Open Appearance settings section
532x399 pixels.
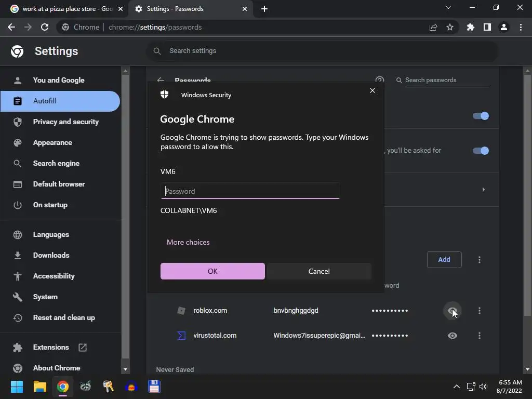pyautogui.click(x=60, y=142)
